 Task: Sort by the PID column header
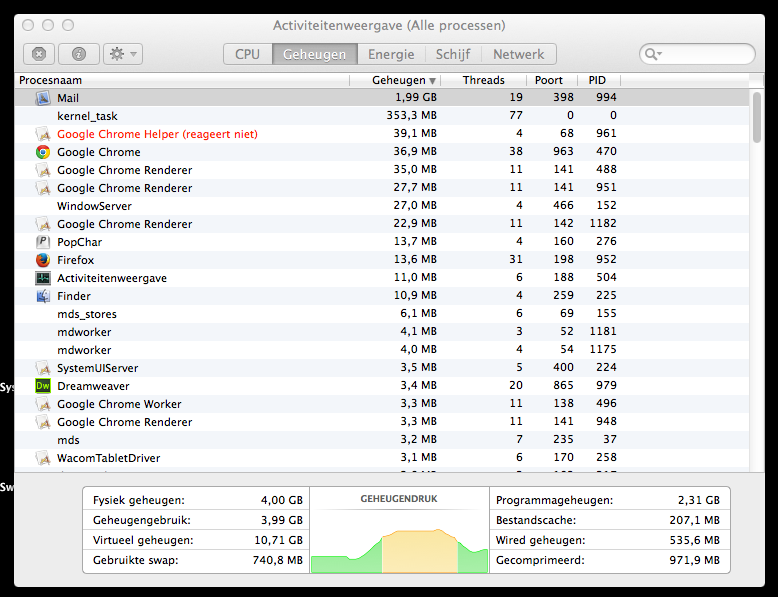pyautogui.click(x=597, y=80)
